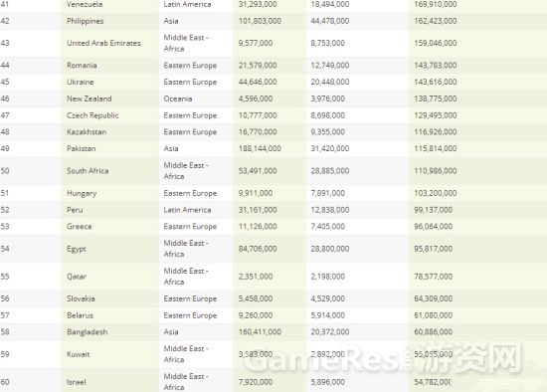This screenshot has width=547, height=392.
Task: Click Ukraine's population value 44,646,000
Action: (x=258, y=82)
